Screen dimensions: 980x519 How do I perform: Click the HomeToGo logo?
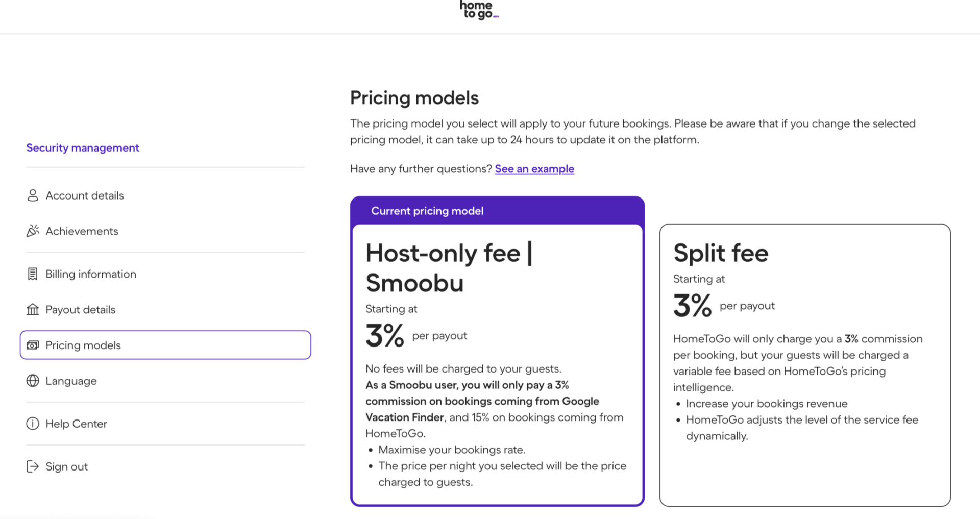(x=479, y=10)
